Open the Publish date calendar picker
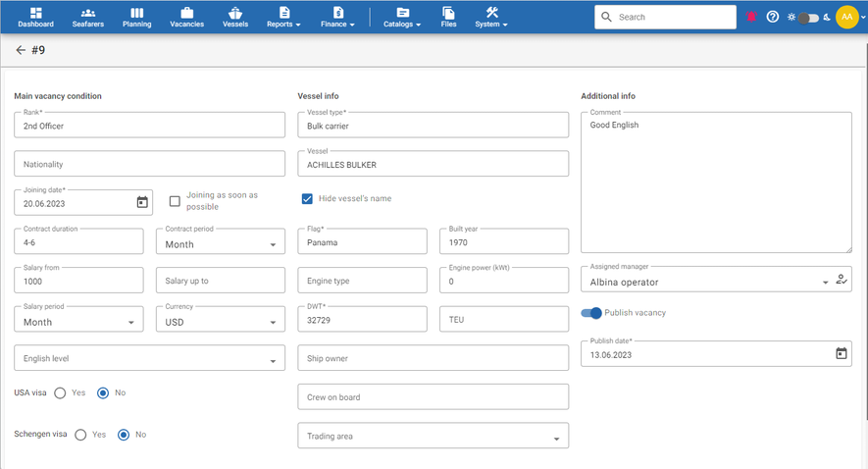868x469 pixels. 841,353
